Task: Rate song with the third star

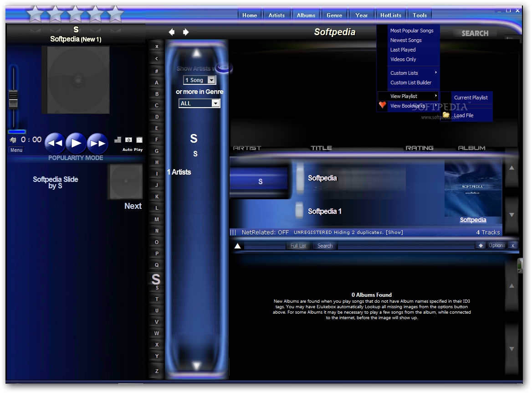Action: [x=75, y=14]
